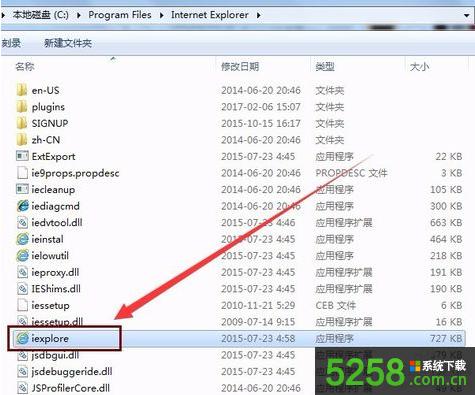Click the iediagcmd IE icon
The image size is (475, 395).
point(23,206)
